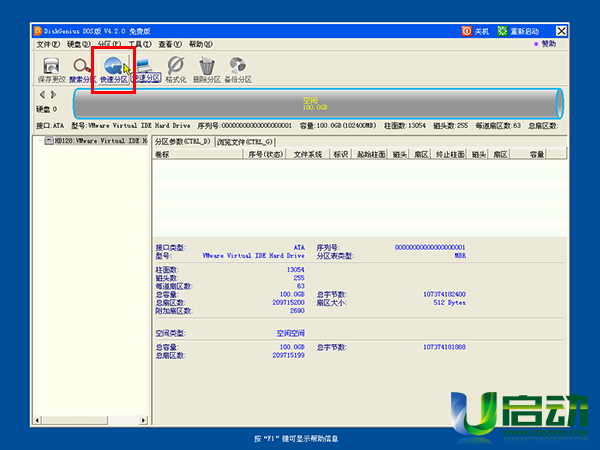Open the Partition (分区) menu

click(x=109, y=44)
